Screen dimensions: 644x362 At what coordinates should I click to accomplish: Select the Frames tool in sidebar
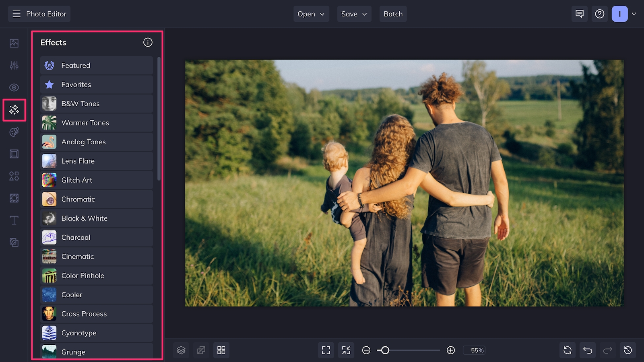[x=14, y=154]
